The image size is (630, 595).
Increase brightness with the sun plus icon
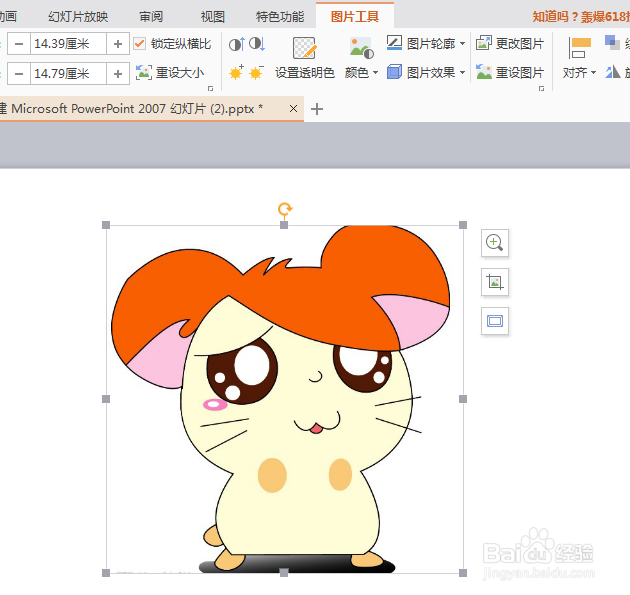(236, 72)
